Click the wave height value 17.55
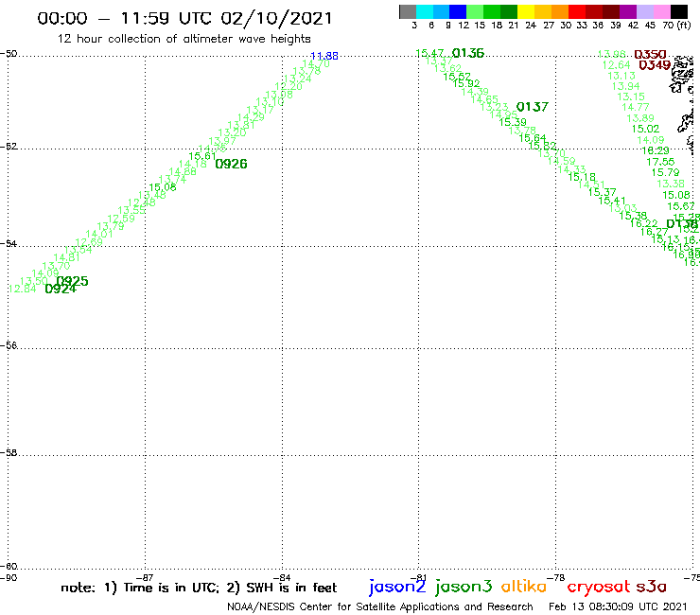Screen dimensions: 700x615 (660, 162)
